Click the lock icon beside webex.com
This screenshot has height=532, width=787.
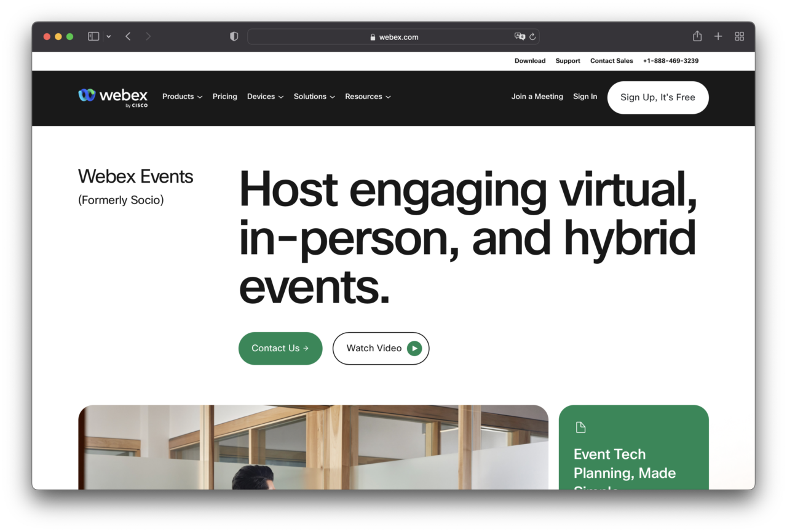click(373, 37)
